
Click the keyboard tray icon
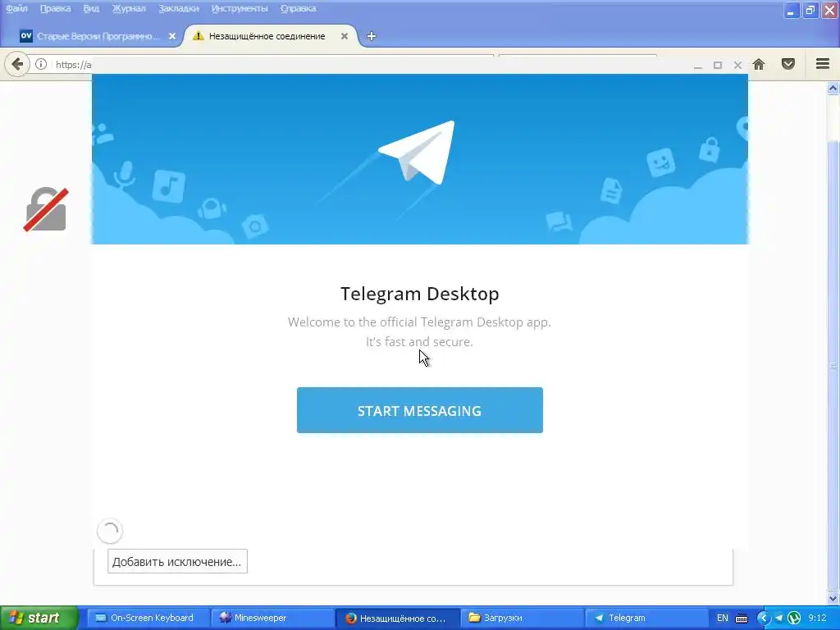(742, 619)
